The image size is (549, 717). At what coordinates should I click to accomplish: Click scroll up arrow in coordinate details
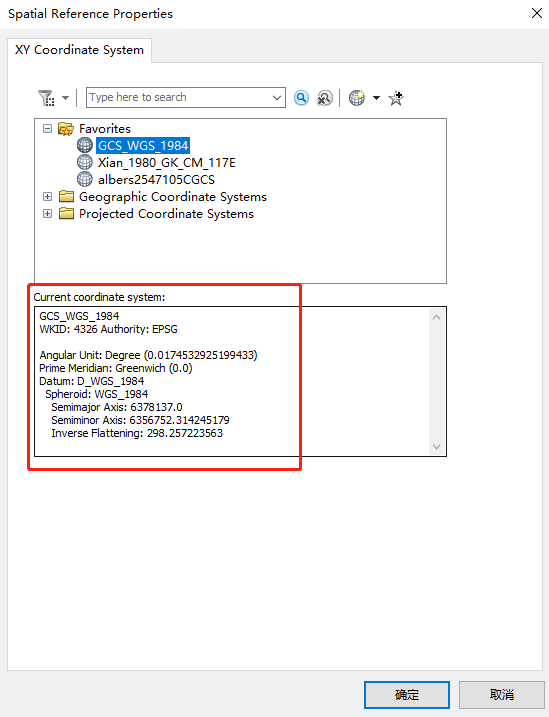437,317
